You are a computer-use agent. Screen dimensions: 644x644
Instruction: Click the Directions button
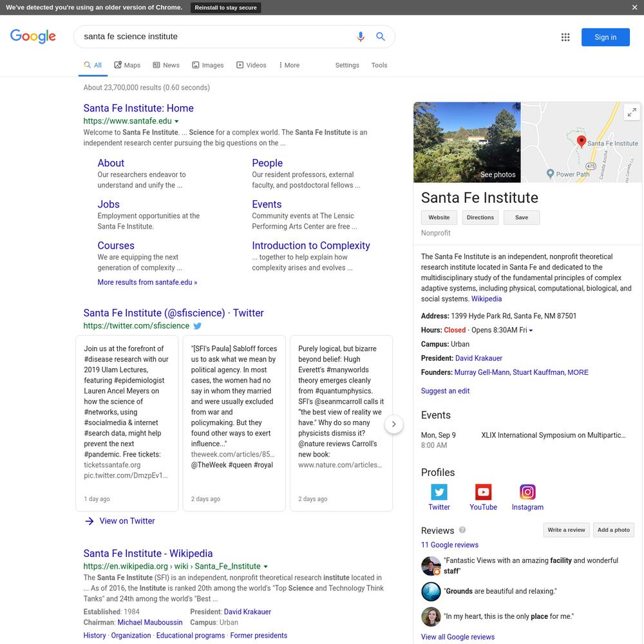(x=480, y=217)
